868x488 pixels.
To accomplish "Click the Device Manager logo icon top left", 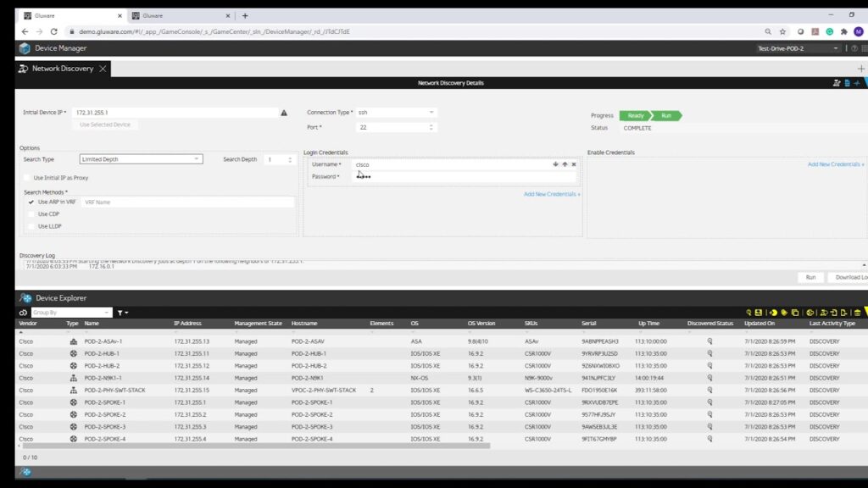I will [x=23, y=48].
